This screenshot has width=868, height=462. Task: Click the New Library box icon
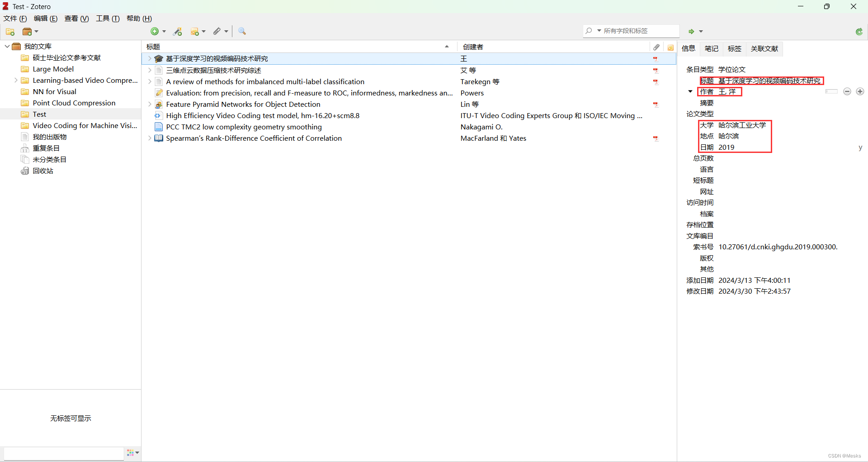click(x=27, y=32)
